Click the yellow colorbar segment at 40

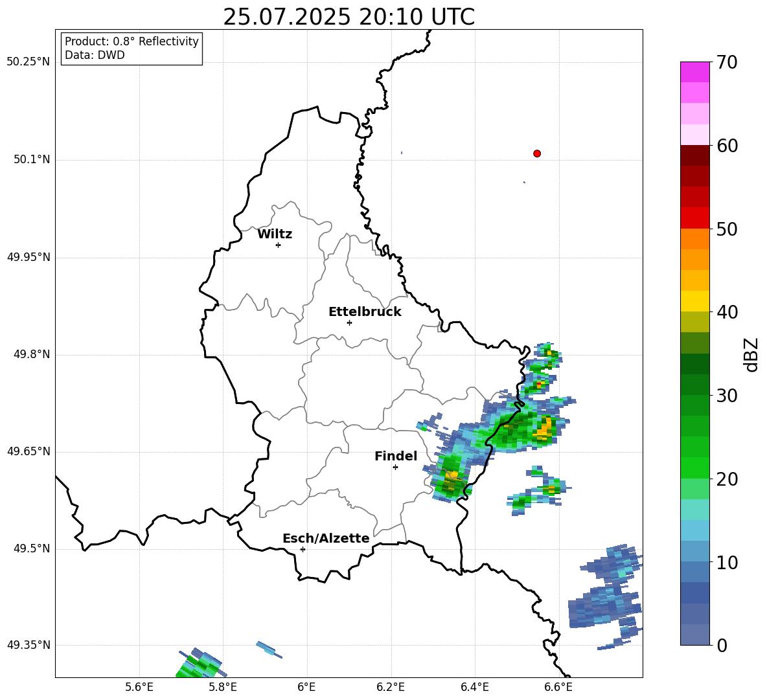click(694, 301)
